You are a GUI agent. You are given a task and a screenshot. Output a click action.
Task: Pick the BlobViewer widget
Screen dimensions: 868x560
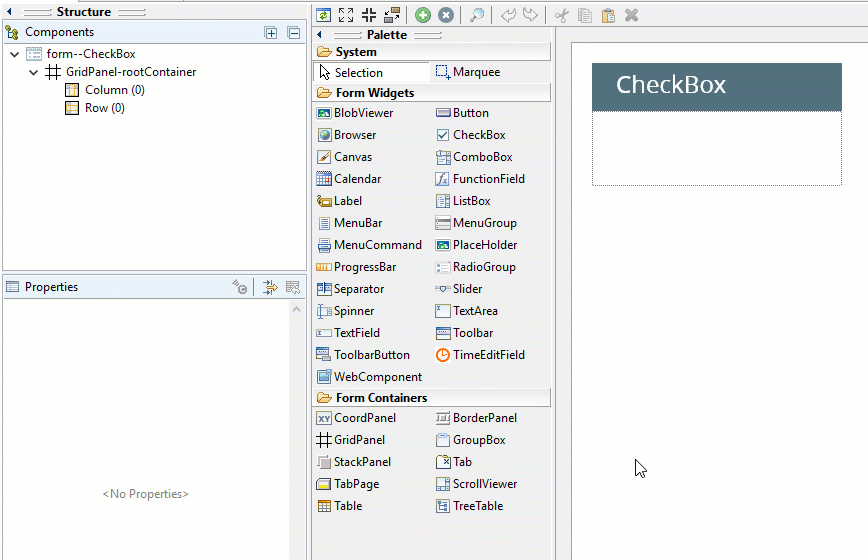tap(355, 113)
